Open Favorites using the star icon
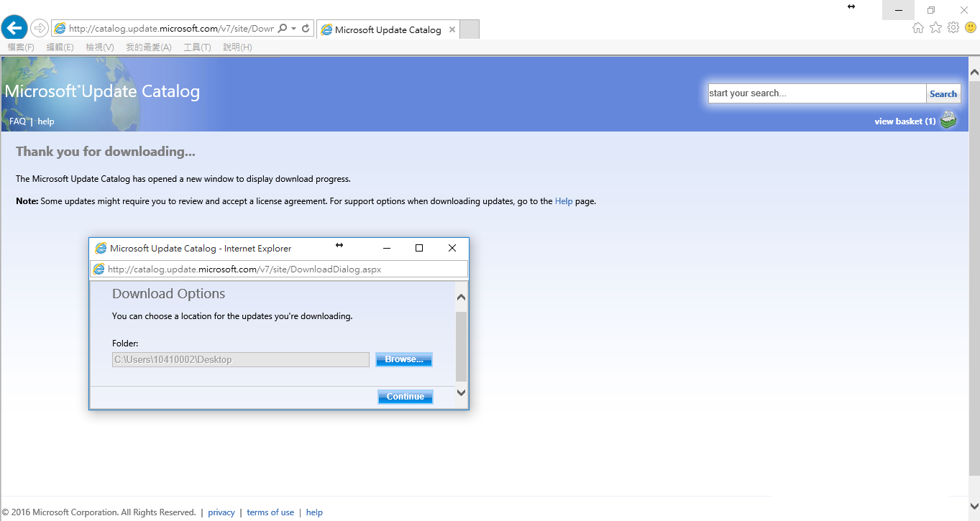Image resolution: width=980 pixels, height=521 pixels. (x=935, y=28)
